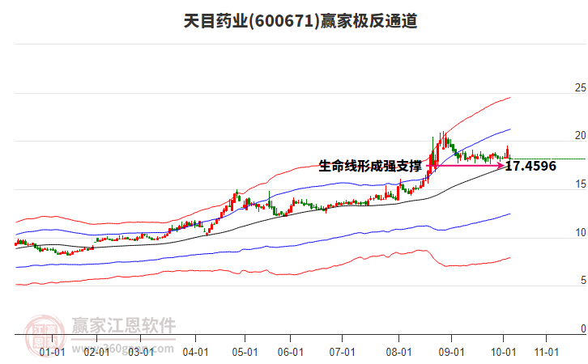Click the 15 price axis label

coord(581,184)
